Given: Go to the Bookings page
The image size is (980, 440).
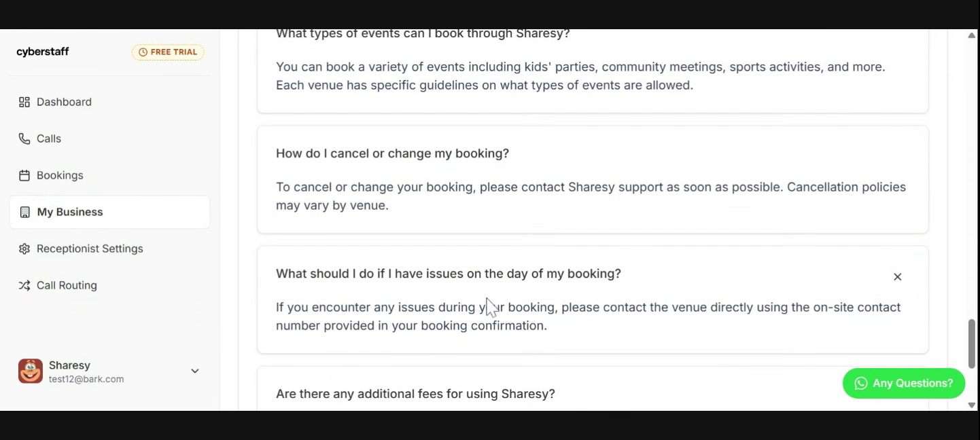Looking at the screenshot, I should tap(60, 175).
